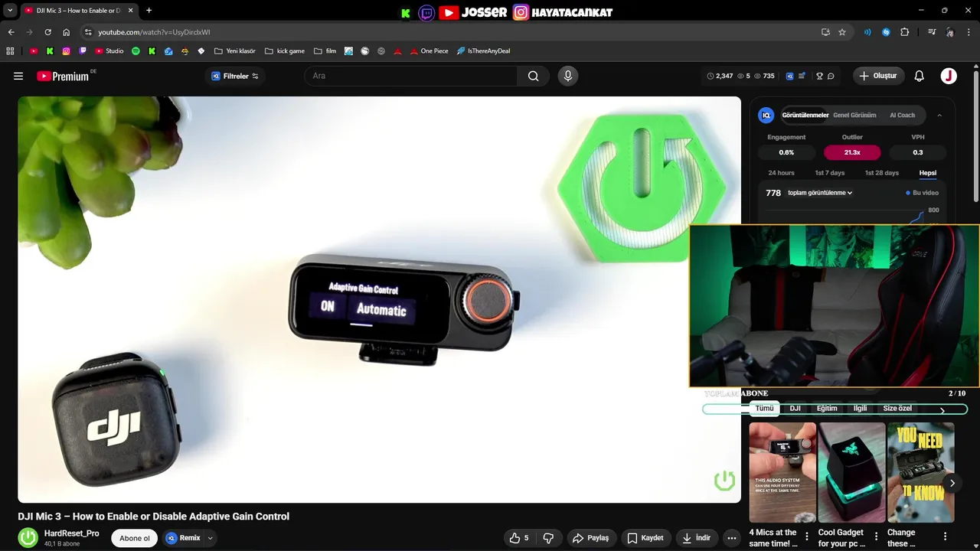The height and width of the screenshot is (551, 980).
Task: Like the video with thumbs up
Action: pyautogui.click(x=520, y=538)
